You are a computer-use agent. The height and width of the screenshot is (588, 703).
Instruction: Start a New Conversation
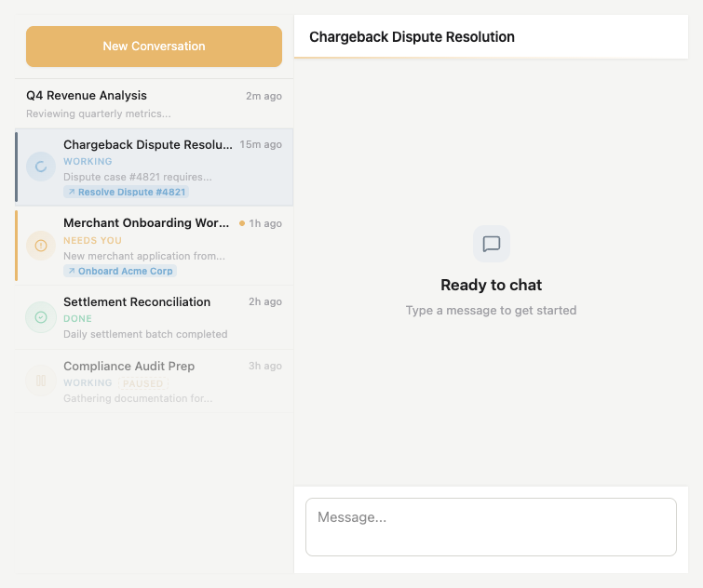(154, 47)
